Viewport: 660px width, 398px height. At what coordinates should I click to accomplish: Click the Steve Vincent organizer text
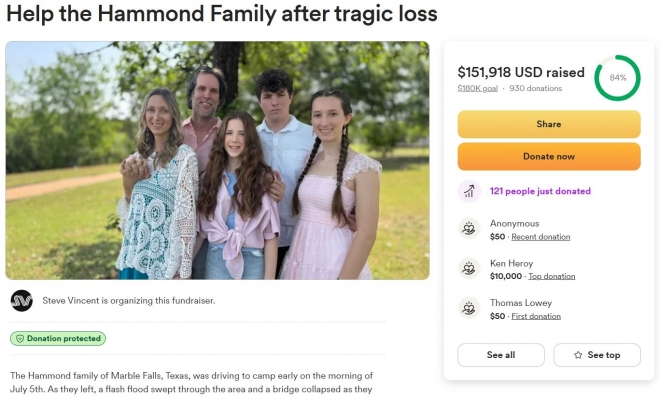[x=128, y=301]
